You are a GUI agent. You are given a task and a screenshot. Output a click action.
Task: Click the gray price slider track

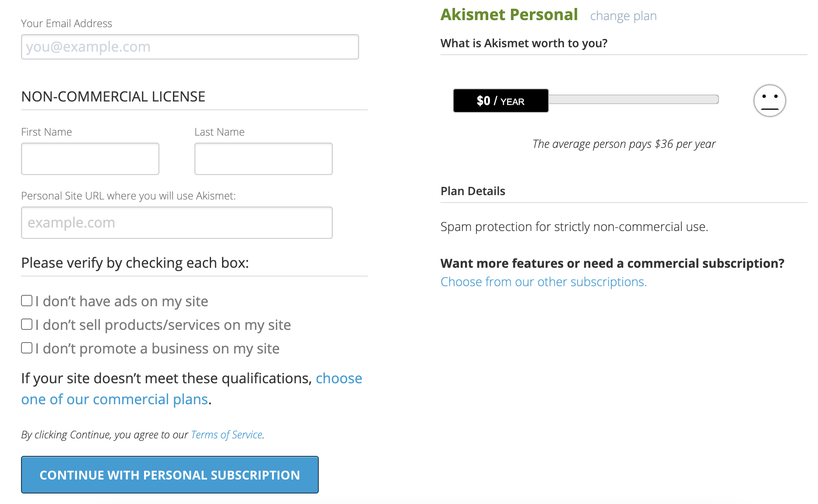point(633,99)
